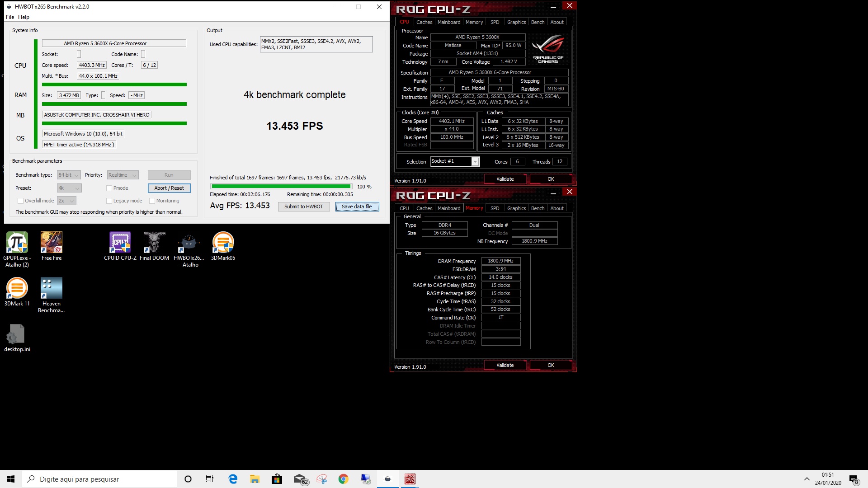The width and height of the screenshot is (868, 488).
Task: Click Validate in the upper CPU-Z window
Action: pos(505,179)
